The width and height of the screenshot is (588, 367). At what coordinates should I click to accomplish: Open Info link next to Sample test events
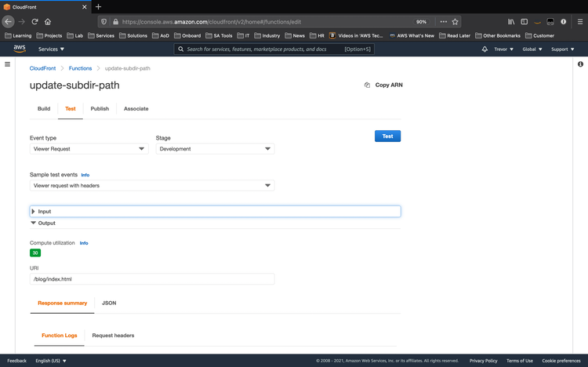85,175
